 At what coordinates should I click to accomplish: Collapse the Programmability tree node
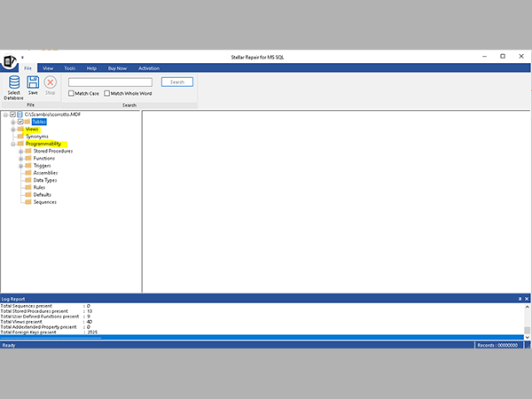point(13,145)
